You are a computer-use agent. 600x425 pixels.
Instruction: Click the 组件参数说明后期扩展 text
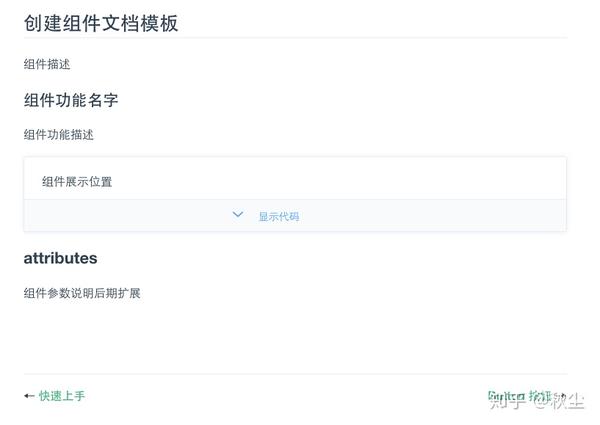[x=82, y=293]
